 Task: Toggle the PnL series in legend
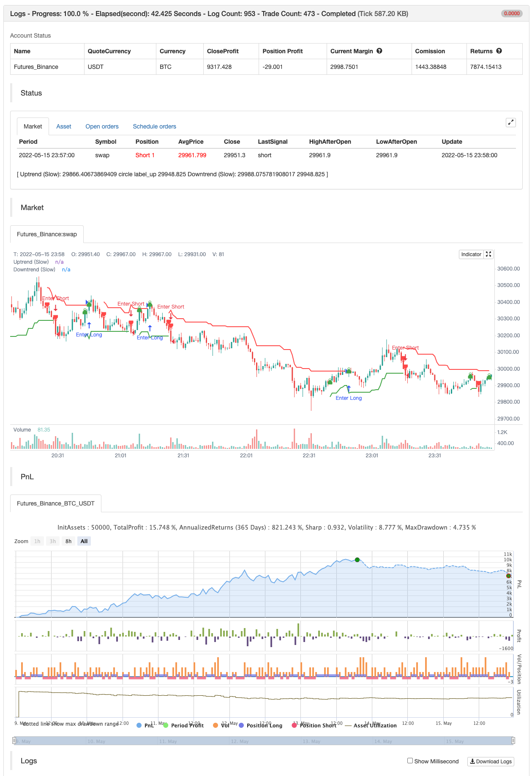(x=145, y=725)
